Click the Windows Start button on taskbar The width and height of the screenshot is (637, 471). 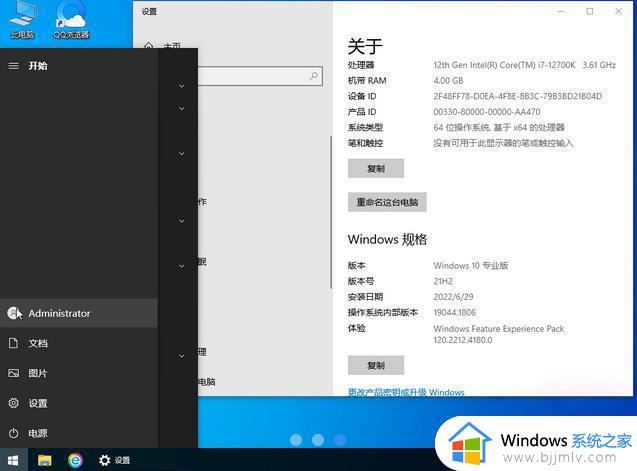[14, 460]
